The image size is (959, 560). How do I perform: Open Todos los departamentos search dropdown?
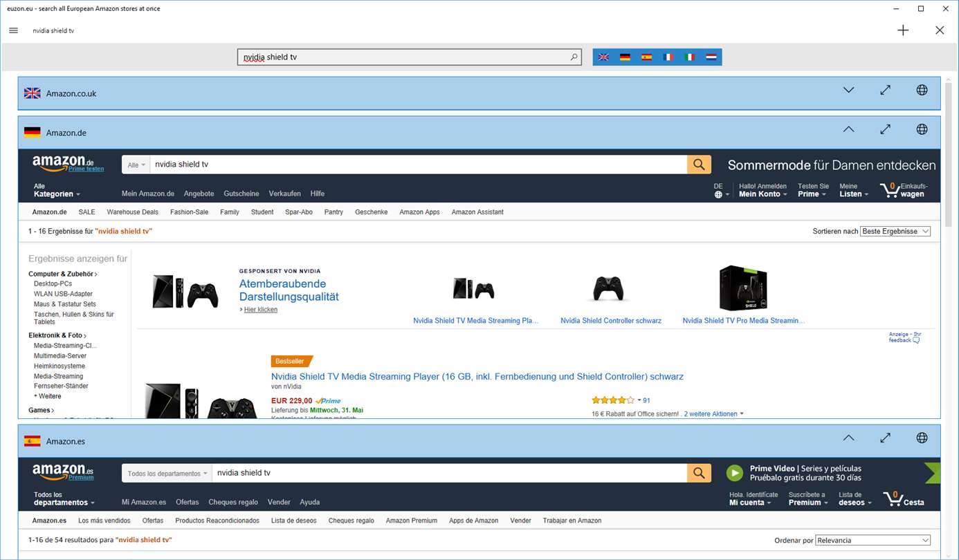pyautogui.click(x=167, y=473)
